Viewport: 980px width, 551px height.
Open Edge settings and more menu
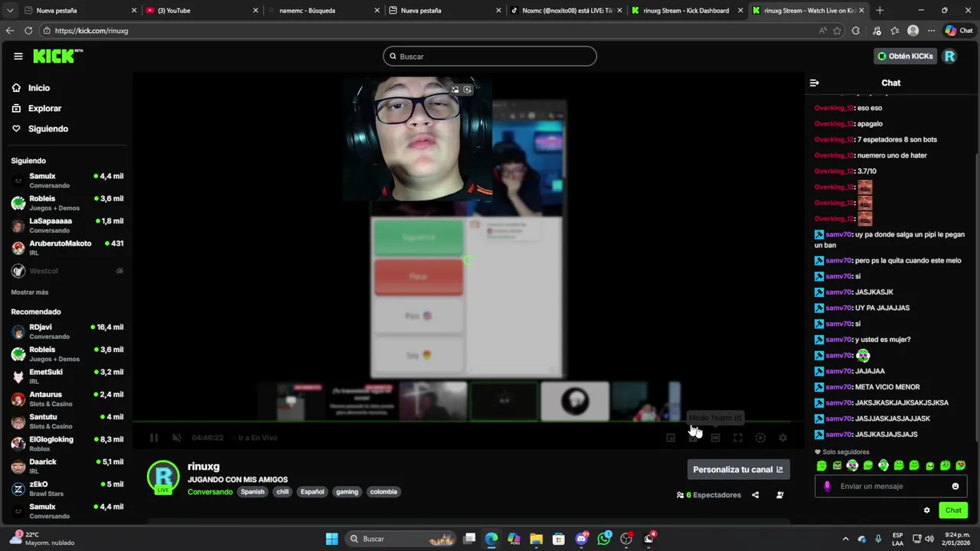[931, 31]
